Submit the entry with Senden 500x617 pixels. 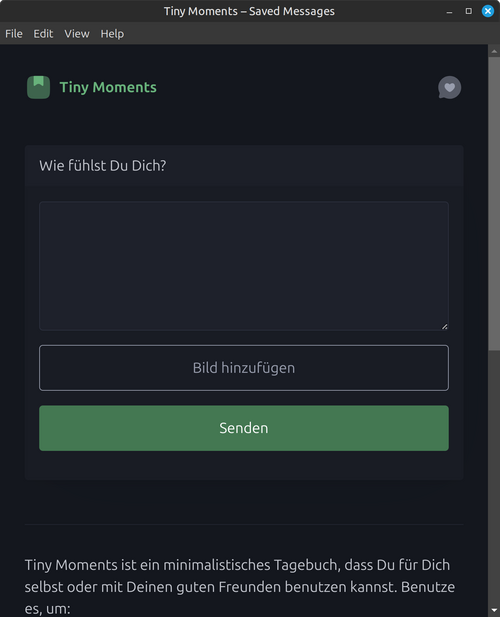[244, 428]
